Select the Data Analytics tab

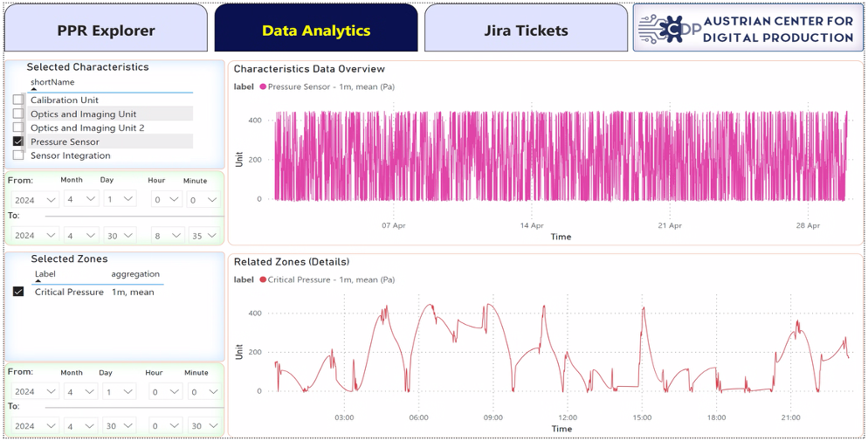(316, 28)
